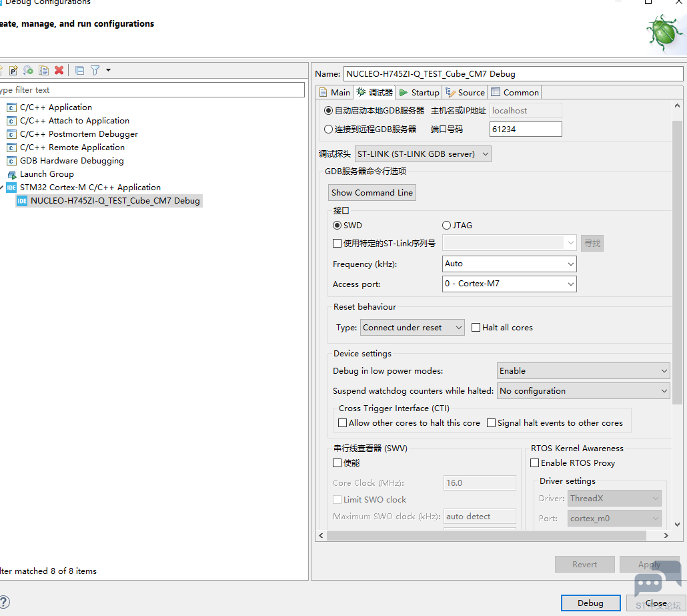The height and width of the screenshot is (616, 687).
Task: Select the GDB Hardware Debugging item
Action: coord(71,161)
